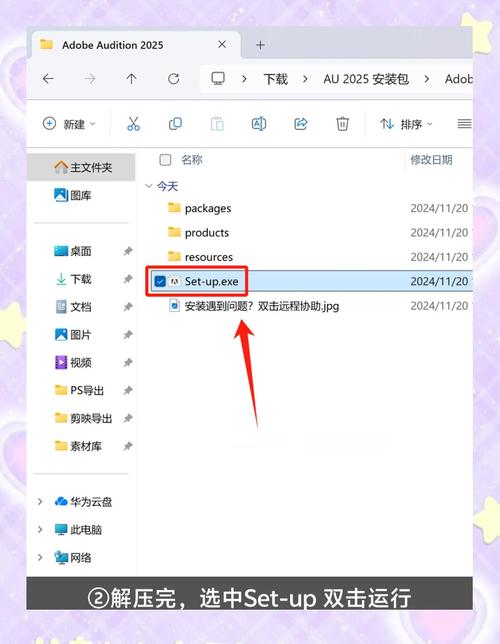Viewport: 500px width, 644px height.
Task: Select the Adobe Audition 2025 tab
Action: click(136, 45)
